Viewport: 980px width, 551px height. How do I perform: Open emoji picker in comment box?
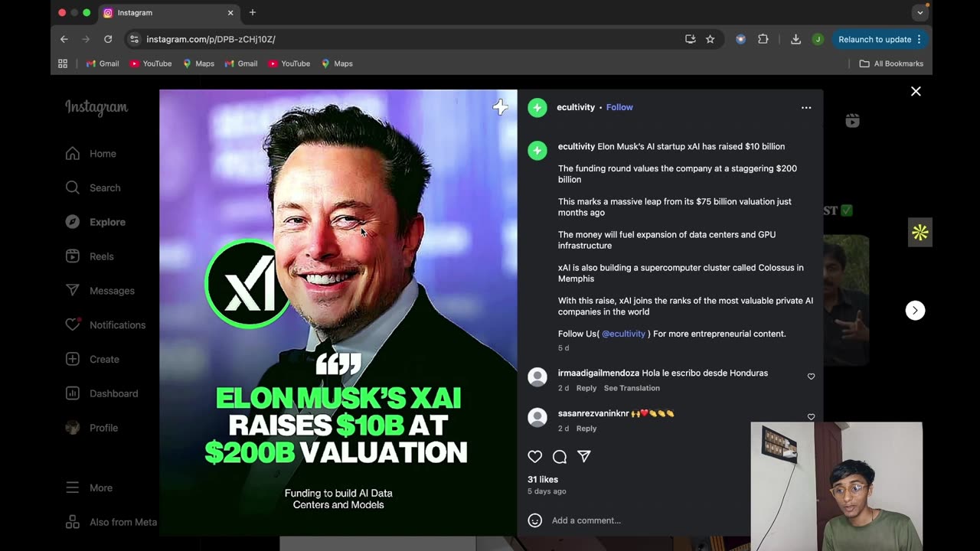pyautogui.click(x=535, y=520)
